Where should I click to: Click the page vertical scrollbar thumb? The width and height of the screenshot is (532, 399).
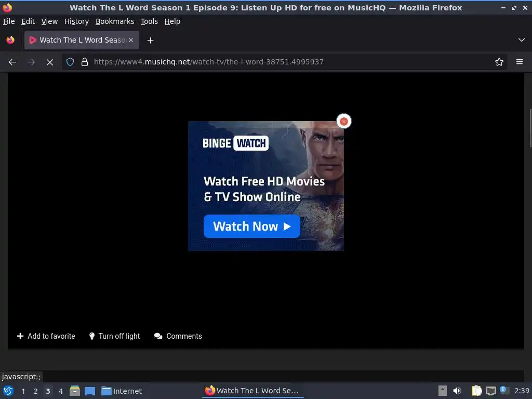[x=530, y=128]
